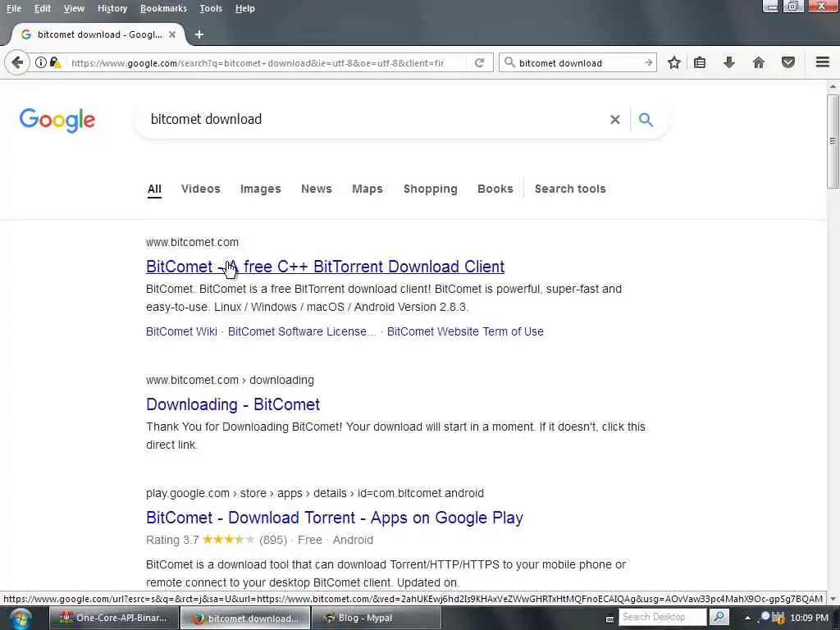
Task: Click the keyboard icon in taskbar
Action: coord(609,619)
